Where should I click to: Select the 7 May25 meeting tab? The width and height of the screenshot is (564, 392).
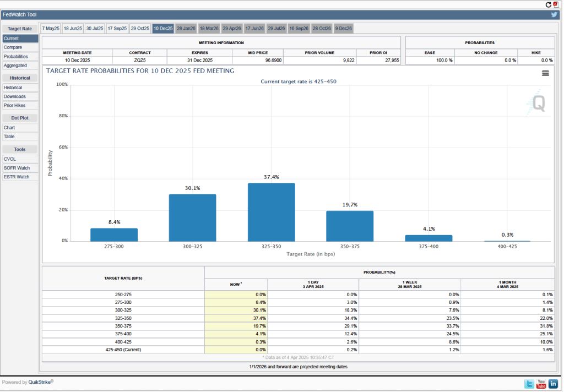tap(51, 28)
